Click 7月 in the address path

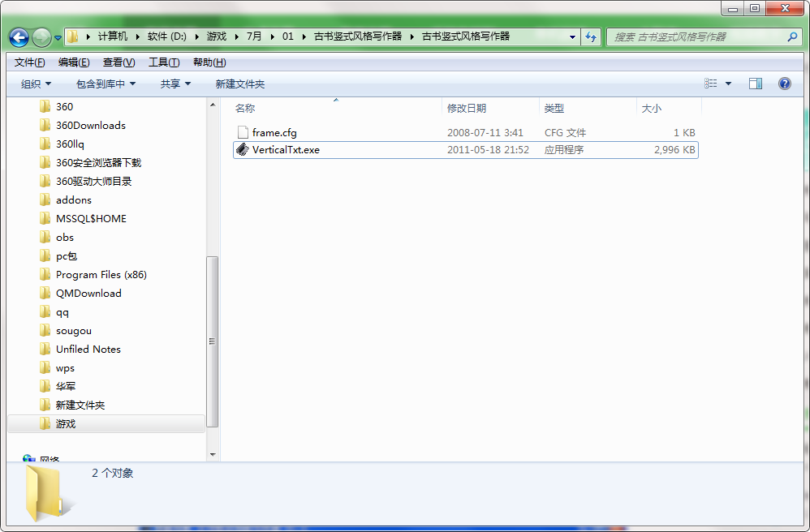click(254, 36)
